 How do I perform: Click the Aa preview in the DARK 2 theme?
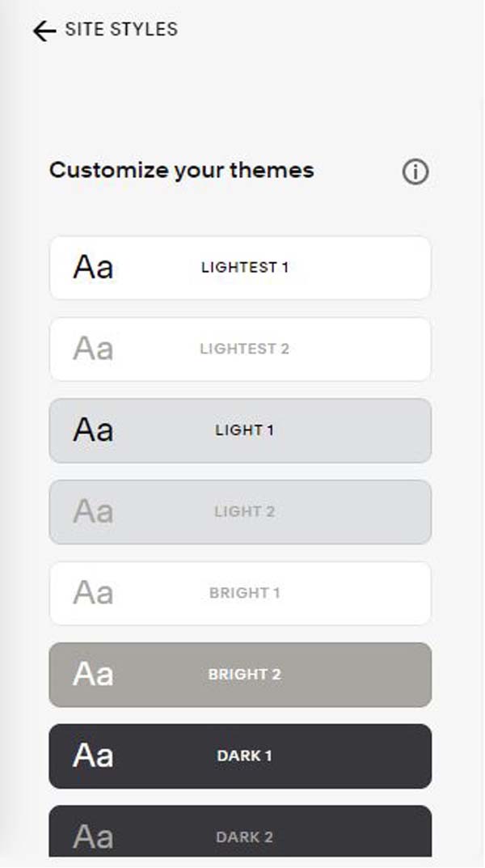click(93, 837)
